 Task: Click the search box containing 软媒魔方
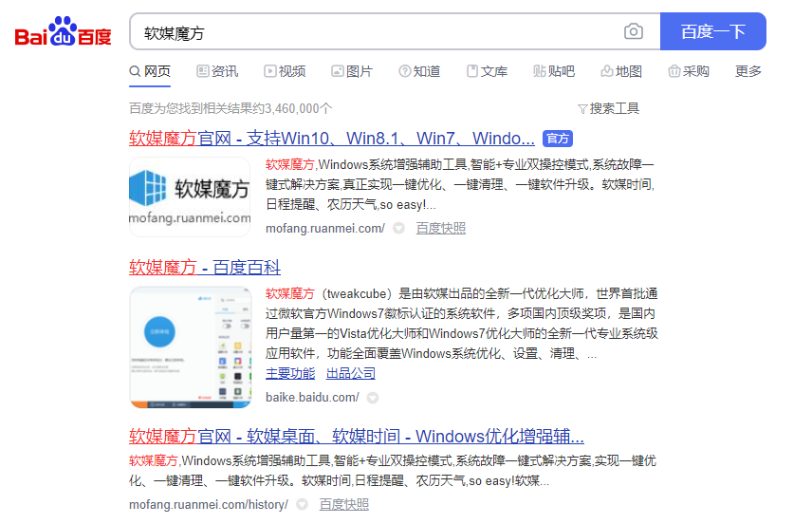379,32
